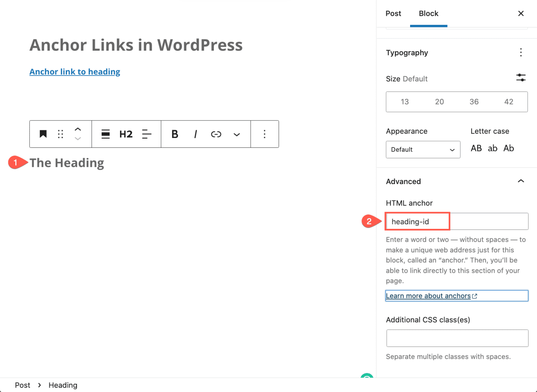Collapse the Advanced section

tap(521, 181)
